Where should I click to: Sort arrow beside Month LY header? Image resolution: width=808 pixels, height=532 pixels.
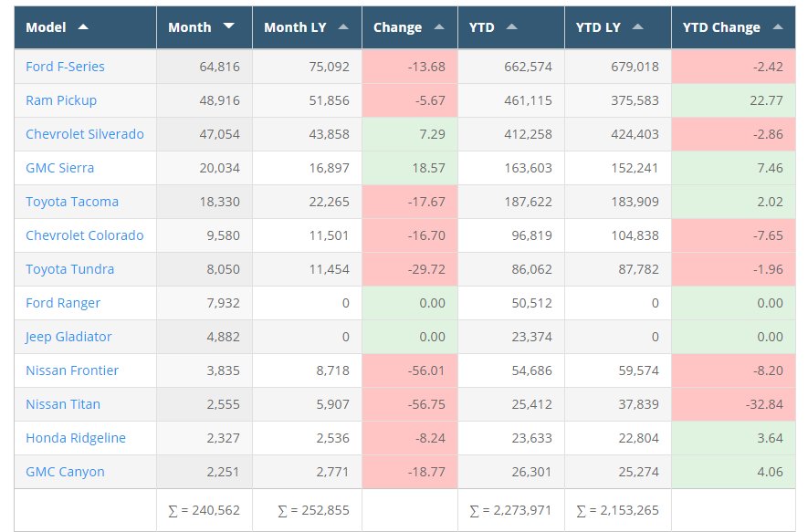pyautogui.click(x=343, y=26)
